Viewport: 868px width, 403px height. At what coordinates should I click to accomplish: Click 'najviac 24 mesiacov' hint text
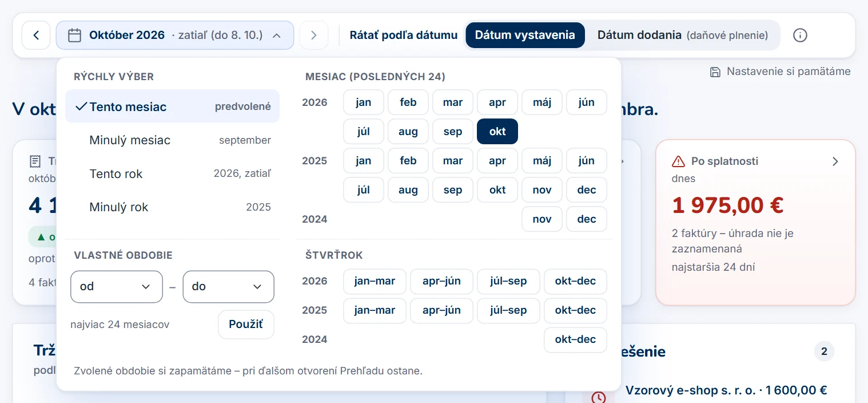[120, 325]
